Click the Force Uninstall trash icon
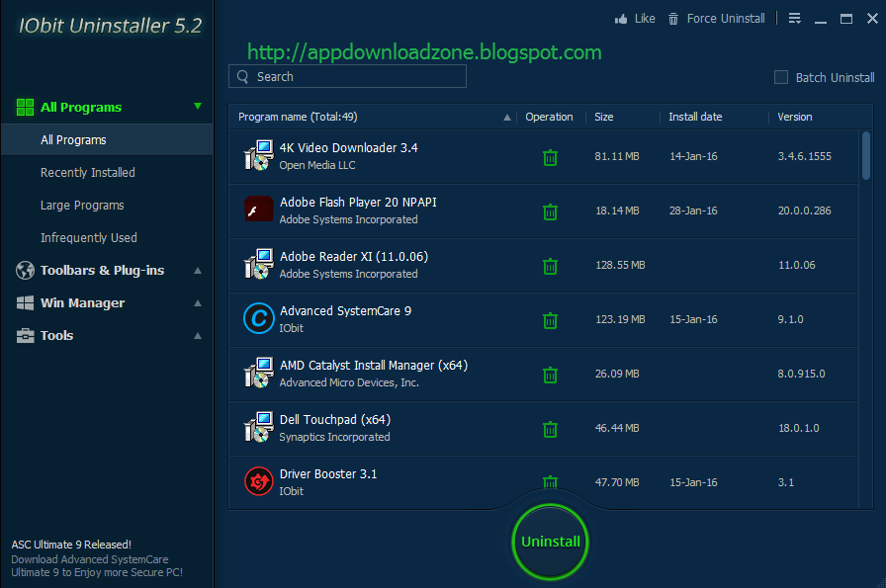The width and height of the screenshot is (886, 588). coord(673,19)
